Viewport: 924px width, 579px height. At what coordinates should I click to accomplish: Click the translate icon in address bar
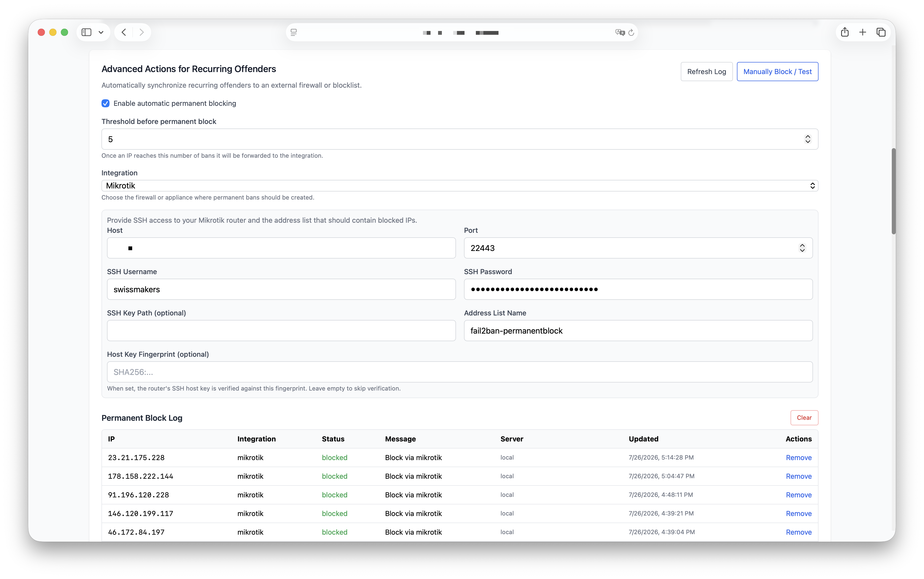620,33
